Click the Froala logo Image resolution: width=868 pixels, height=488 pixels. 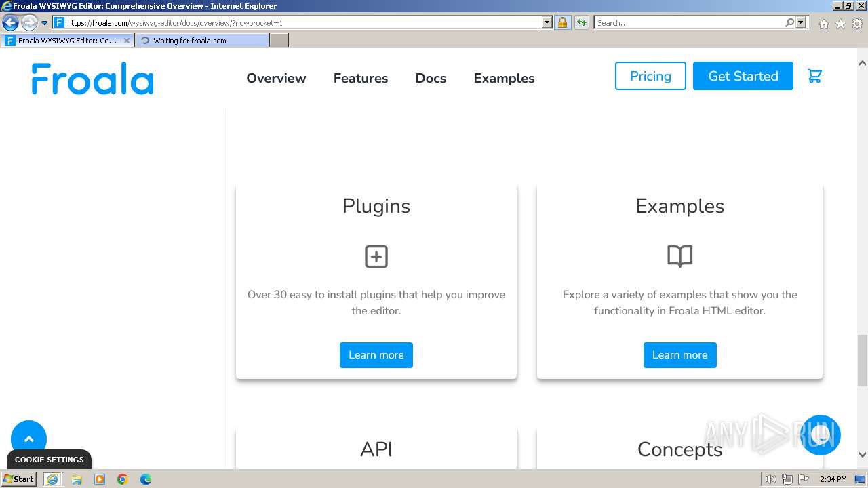click(x=92, y=78)
